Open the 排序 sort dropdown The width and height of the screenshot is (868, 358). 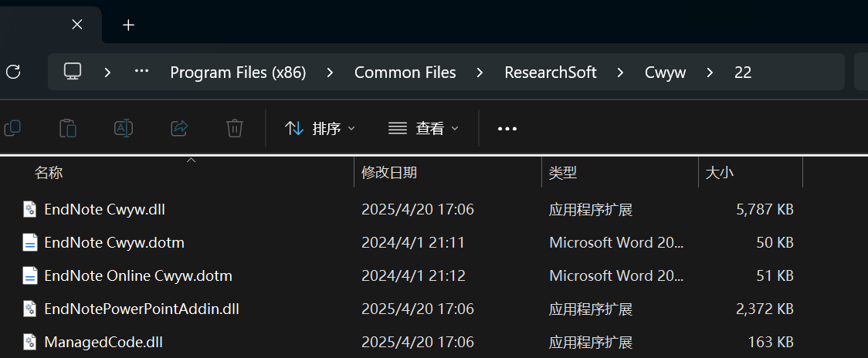tap(320, 129)
